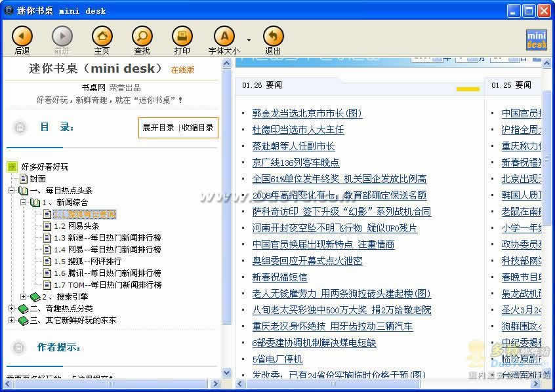Click the open book icon of 一、每日热点头条

(x=24, y=191)
